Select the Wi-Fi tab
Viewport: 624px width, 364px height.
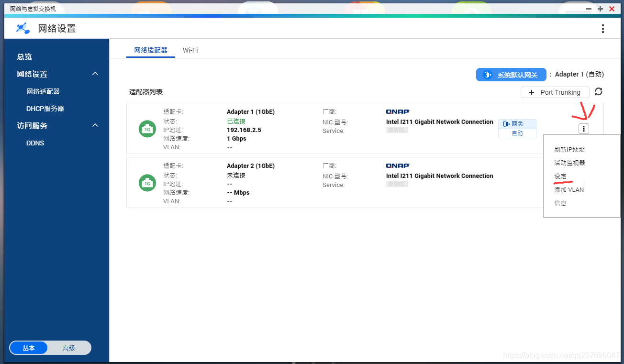tap(190, 50)
